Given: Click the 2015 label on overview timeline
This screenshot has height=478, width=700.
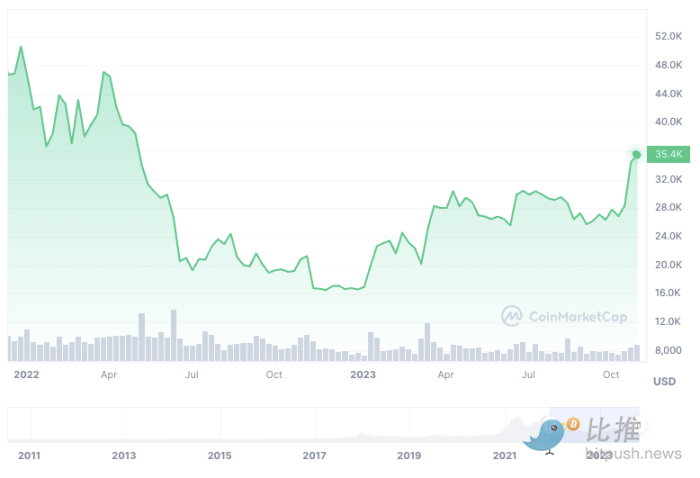Looking at the screenshot, I should pyautogui.click(x=219, y=456).
